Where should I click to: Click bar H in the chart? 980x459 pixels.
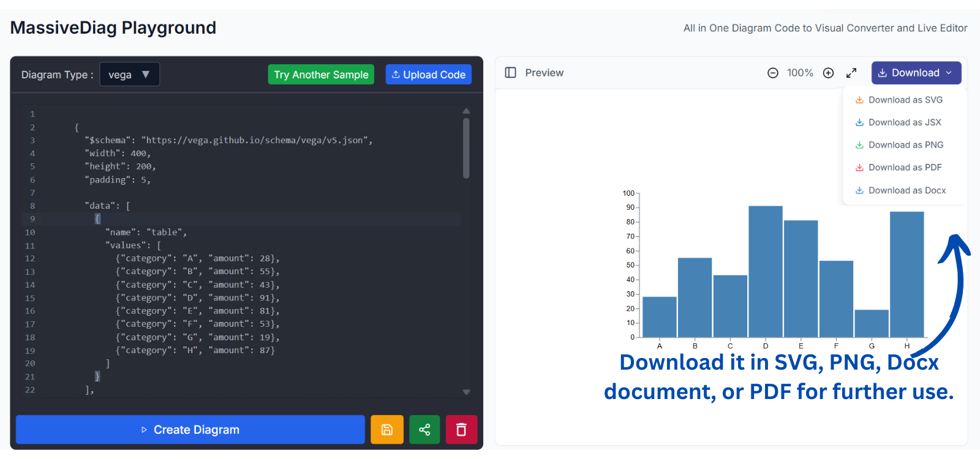[x=907, y=274]
